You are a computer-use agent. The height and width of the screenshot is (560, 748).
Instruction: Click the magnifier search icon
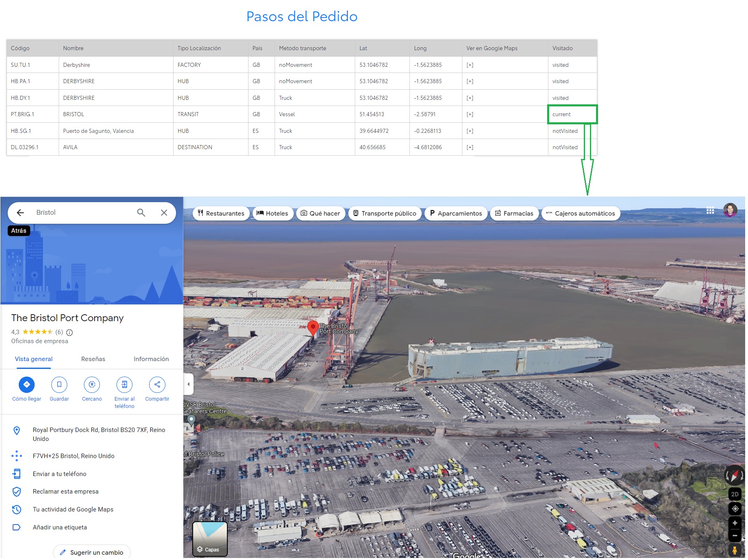141,213
